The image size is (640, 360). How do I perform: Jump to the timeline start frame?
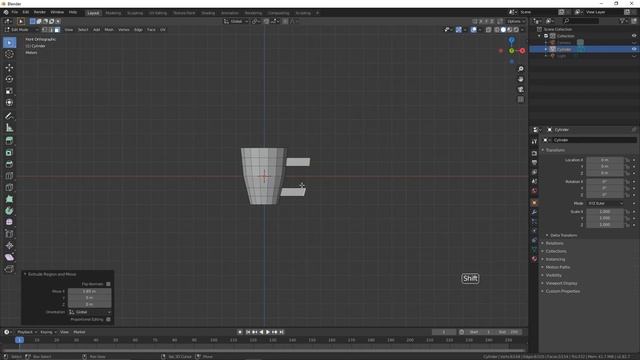(248, 332)
